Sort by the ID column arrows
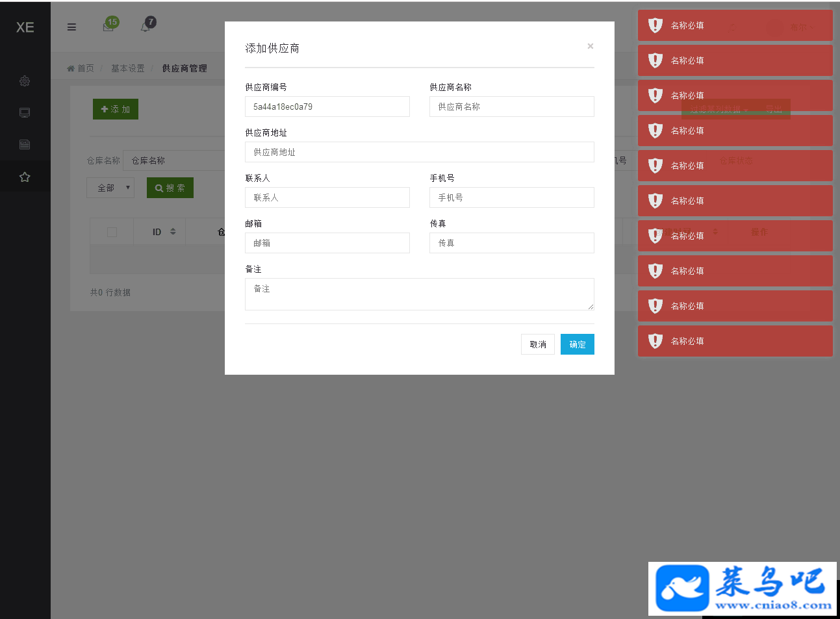840x619 pixels. (x=173, y=231)
